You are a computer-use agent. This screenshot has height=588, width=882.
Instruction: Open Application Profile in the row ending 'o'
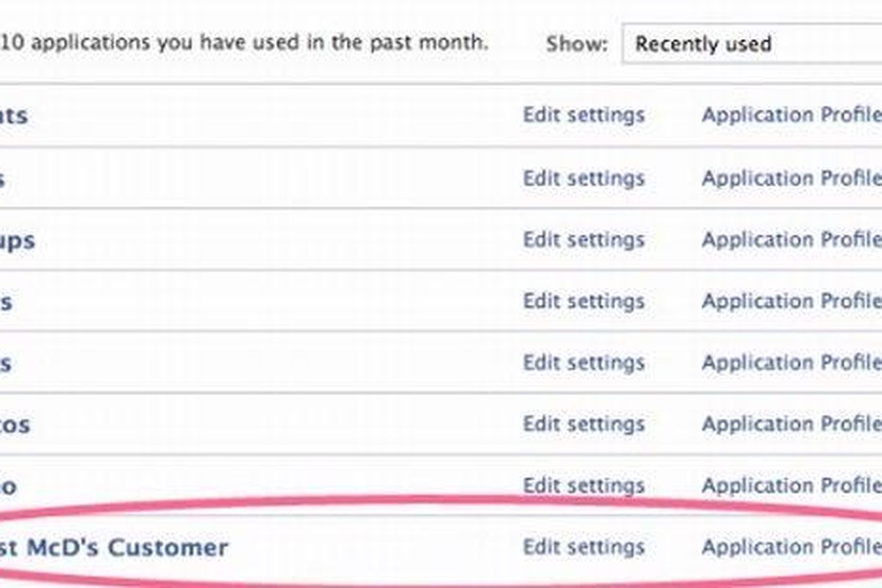tap(791, 486)
